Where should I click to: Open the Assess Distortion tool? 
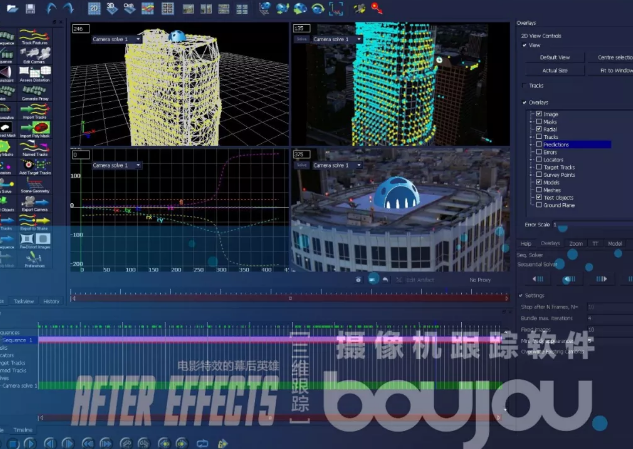[35, 74]
